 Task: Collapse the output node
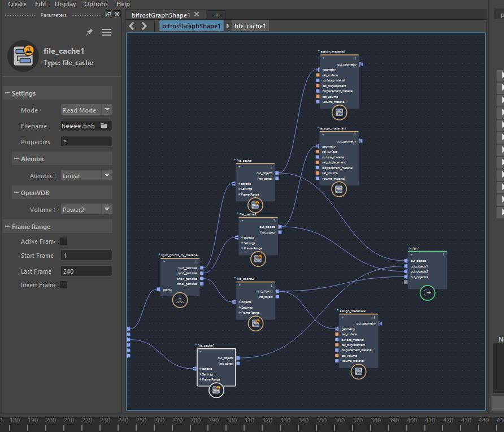pyautogui.click(x=411, y=254)
